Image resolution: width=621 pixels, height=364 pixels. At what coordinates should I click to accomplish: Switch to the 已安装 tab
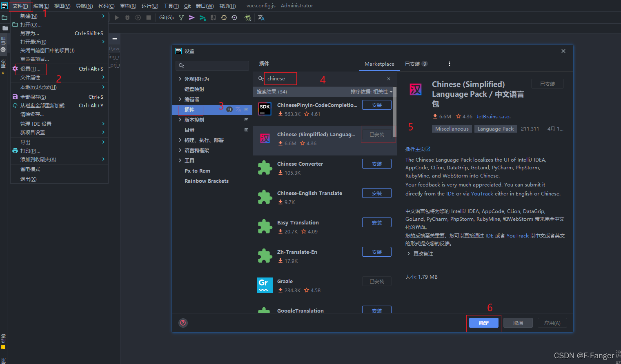click(416, 64)
